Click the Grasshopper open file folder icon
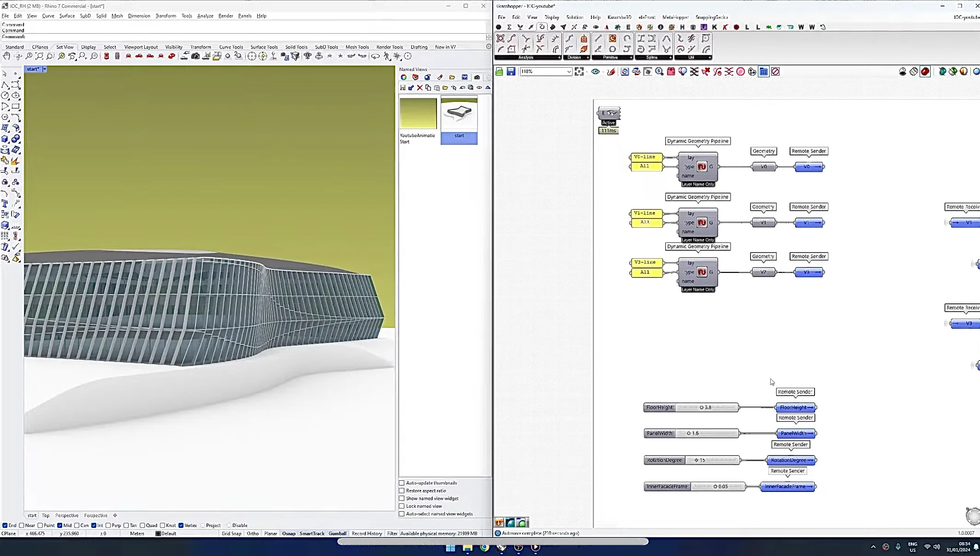This screenshot has width=980, height=556. pos(499,71)
